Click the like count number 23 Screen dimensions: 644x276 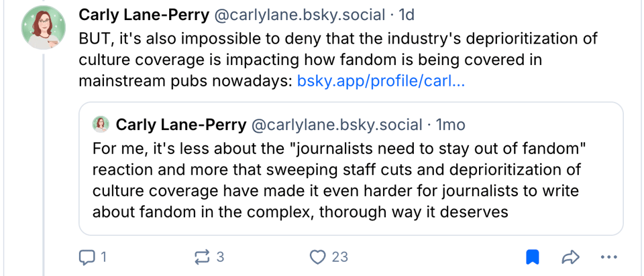pyautogui.click(x=340, y=257)
